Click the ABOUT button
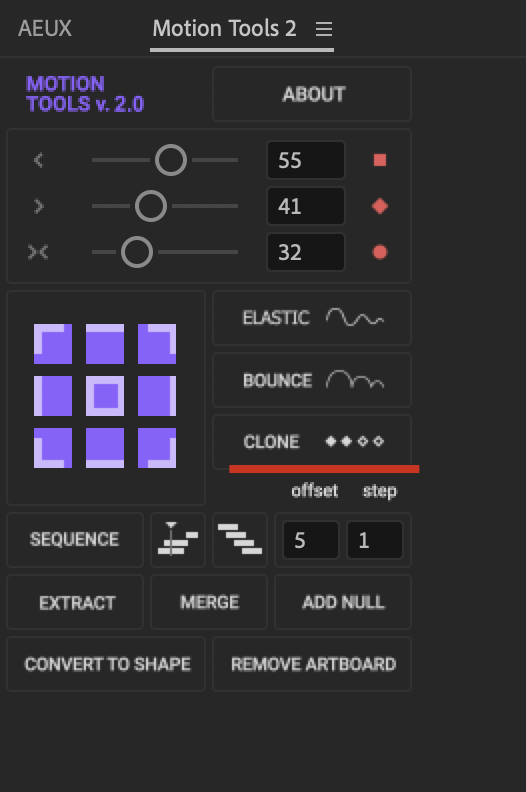 [x=312, y=94]
